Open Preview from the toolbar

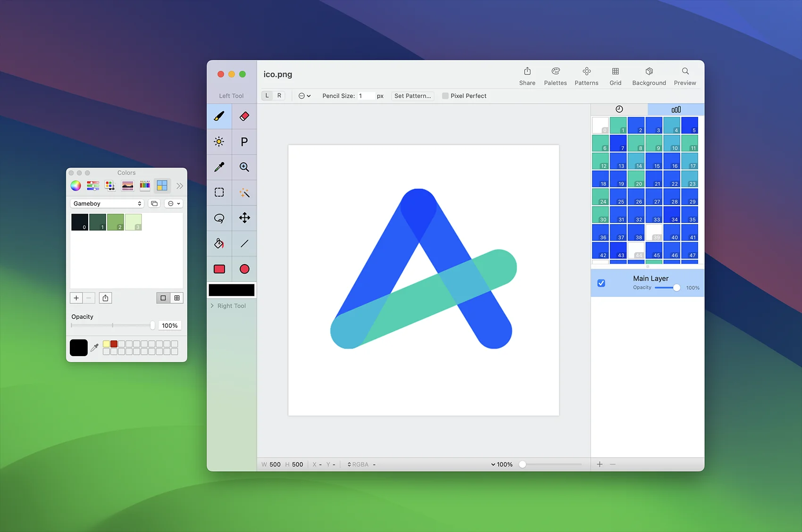(685, 76)
